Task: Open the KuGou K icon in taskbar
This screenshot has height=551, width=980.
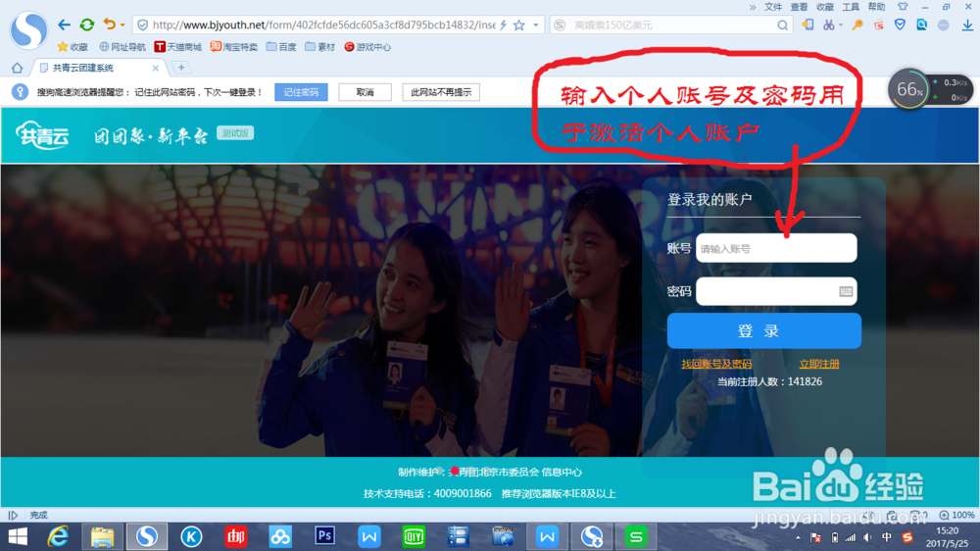Action: [x=191, y=536]
